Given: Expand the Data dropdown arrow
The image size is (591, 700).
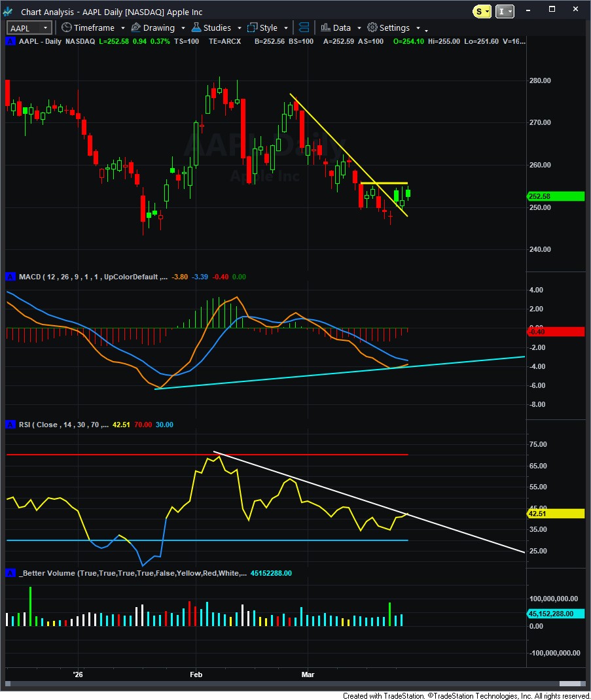Looking at the screenshot, I should click(x=359, y=28).
